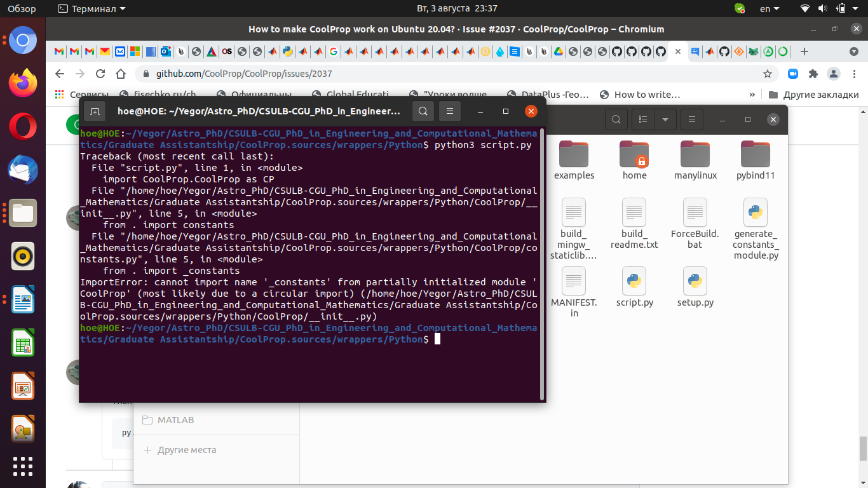Screen dimensions: 868x488
Task: Show the Applications grid from the dock
Action: pos(23,466)
